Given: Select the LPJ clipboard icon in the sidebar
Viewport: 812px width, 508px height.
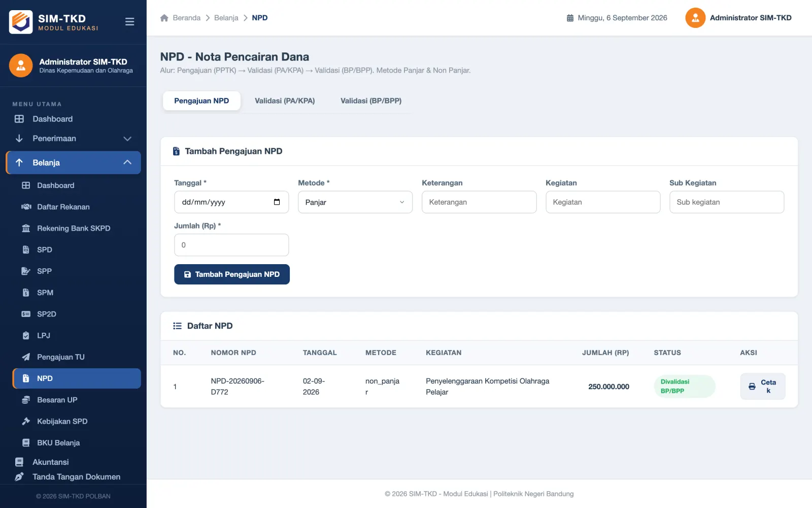Looking at the screenshot, I should (x=26, y=336).
